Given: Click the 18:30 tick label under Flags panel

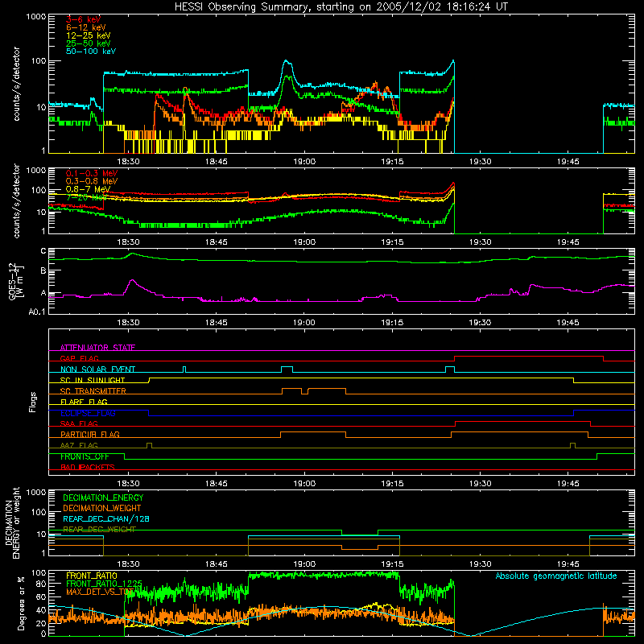Looking at the screenshot, I should [x=129, y=484].
